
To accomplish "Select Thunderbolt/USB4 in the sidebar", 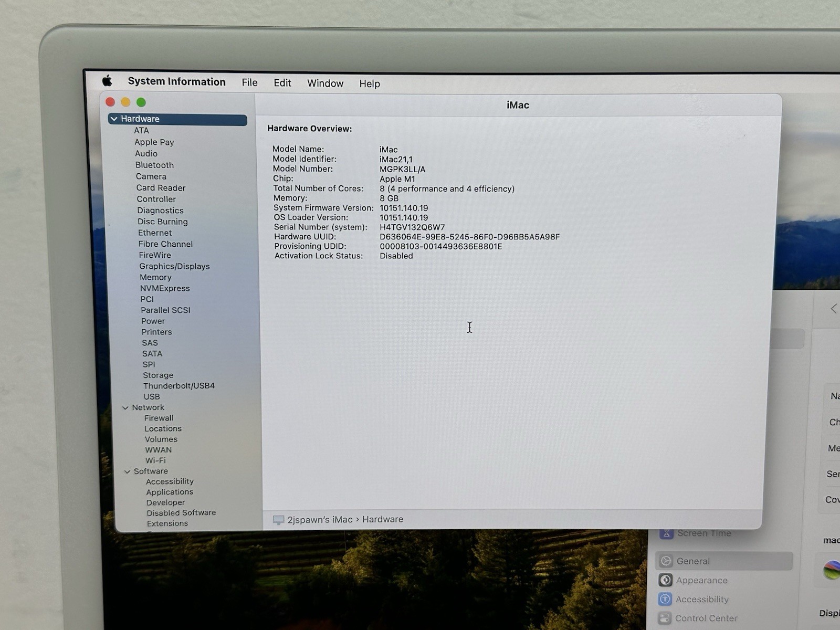I will (179, 386).
